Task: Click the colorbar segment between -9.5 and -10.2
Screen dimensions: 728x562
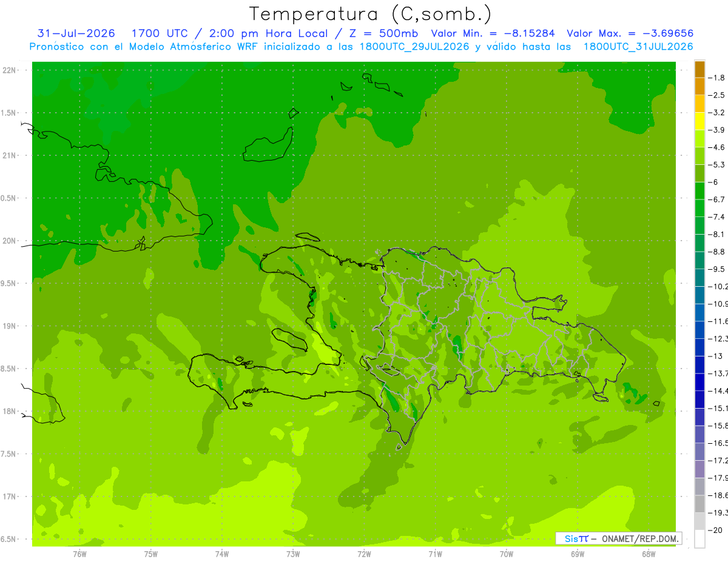Action: pyautogui.click(x=699, y=278)
